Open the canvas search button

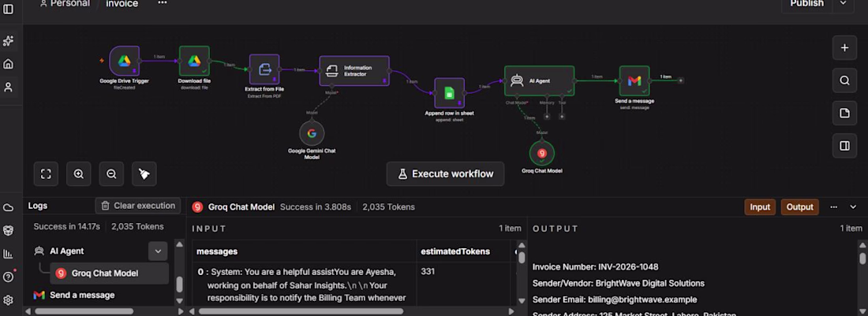click(845, 80)
